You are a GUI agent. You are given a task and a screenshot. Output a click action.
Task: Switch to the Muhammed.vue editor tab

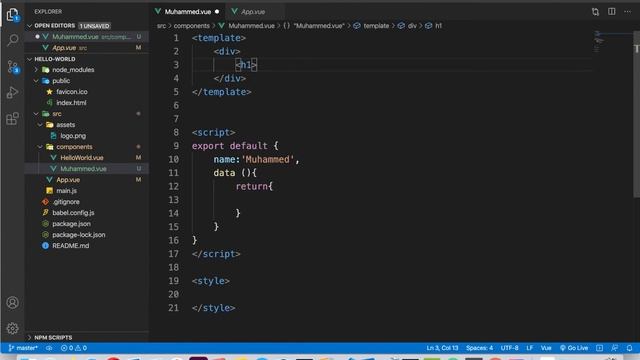tap(188, 12)
